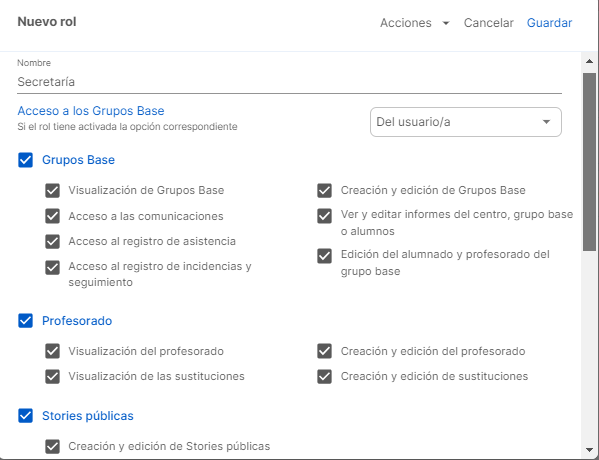Viewport: 599px width, 460px height.
Task: Click the vertical scrollbar thumb
Action: pyautogui.click(x=589, y=162)
